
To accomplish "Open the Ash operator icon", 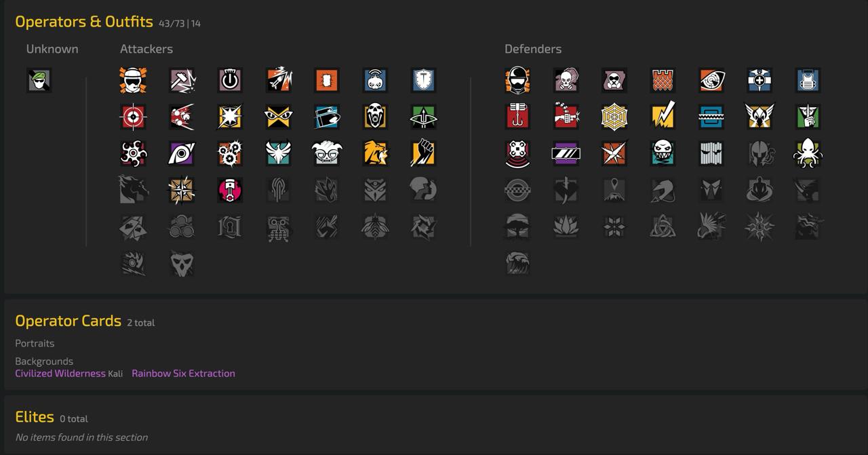I will click(279, 80).
